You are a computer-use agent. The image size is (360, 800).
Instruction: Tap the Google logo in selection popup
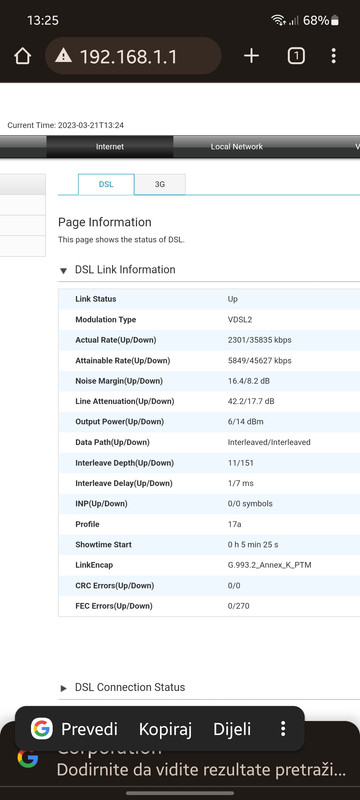point(41,729)
